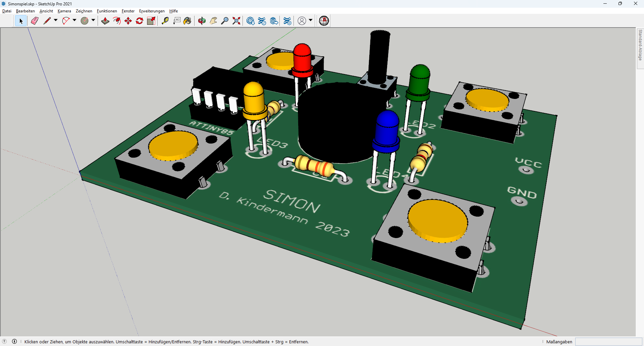Screen dimensions: 644x346
Task: Click the UCC label on the board
Action: [x=528, y=163]
